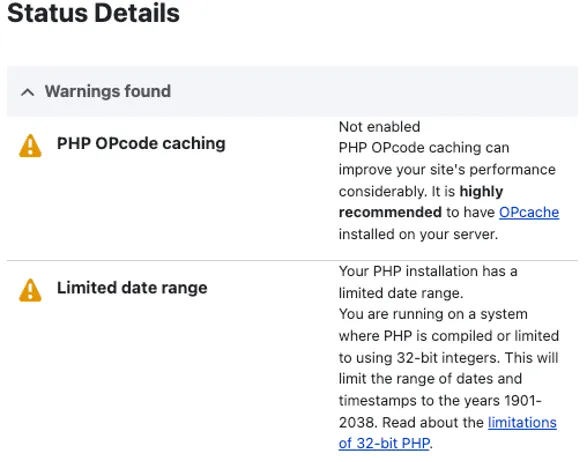Click the timestamps to the years 1901- line
Viewport: 588px width, 462px height.
pos(440,400)
